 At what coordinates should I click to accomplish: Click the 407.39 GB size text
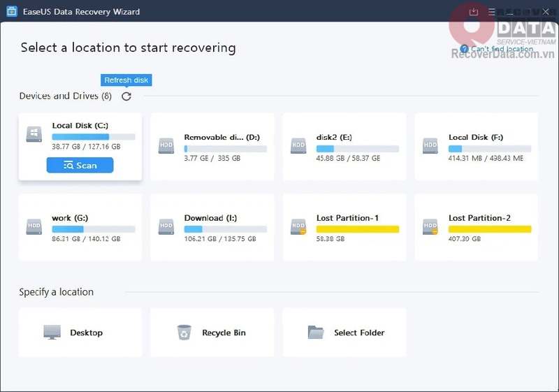[x=465, y=239]
